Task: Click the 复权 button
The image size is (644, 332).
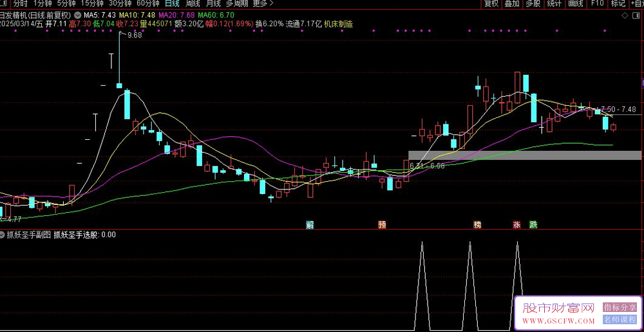Action: pyautogui.click(x=491, y=4)
